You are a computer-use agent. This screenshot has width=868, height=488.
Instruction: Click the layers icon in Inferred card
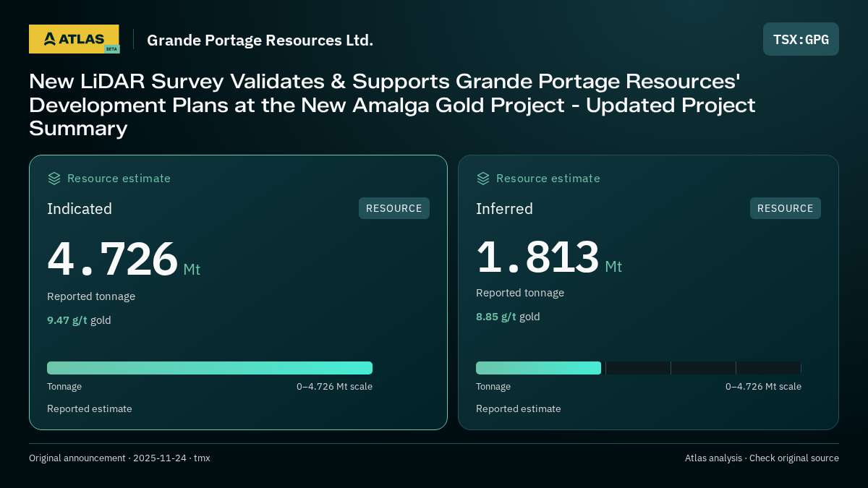(483, 179)
